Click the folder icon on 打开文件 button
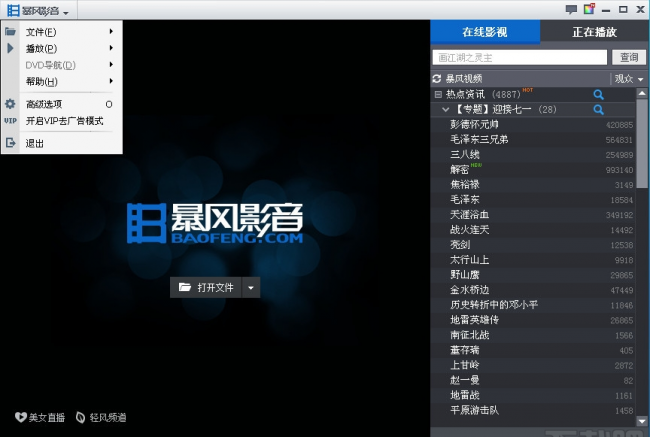The width and height of the screenshot is (650, 437). coord(185,287)
